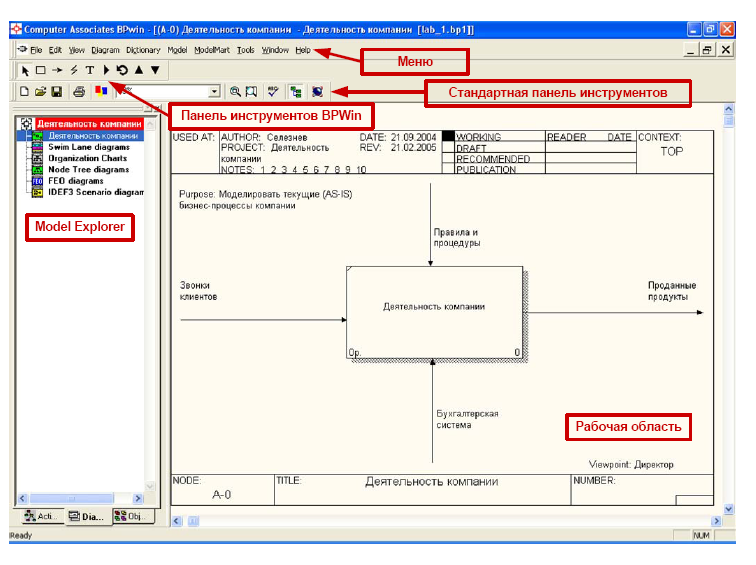Select the Text T tool
Image resolution: width=756 pixels, height=565 pixels.
(x=90, y=70)
